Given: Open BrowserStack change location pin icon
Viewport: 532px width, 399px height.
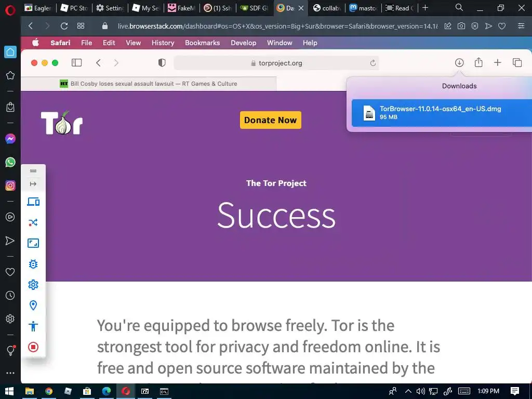Looking at the screenshot, I should 33,305.
